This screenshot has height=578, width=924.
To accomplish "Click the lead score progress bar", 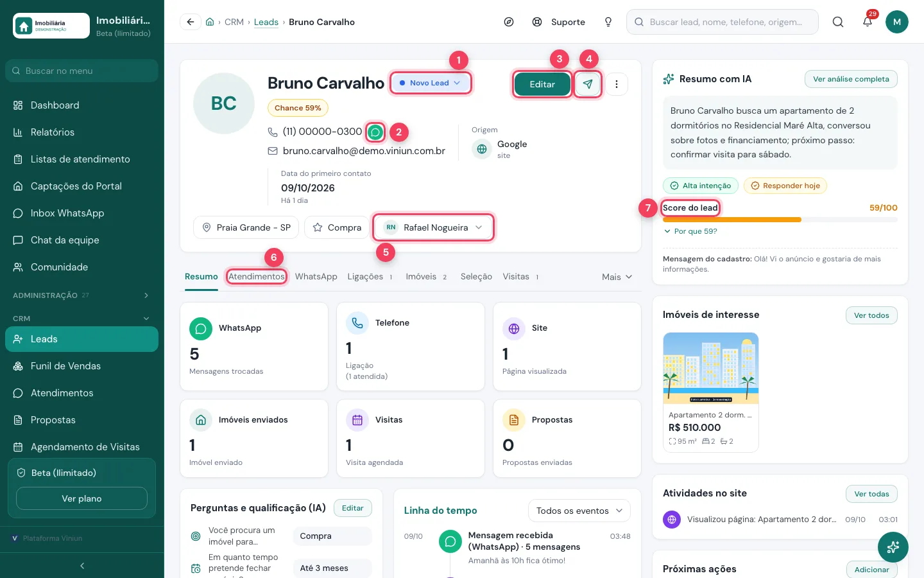I will [x=780, y=220].
